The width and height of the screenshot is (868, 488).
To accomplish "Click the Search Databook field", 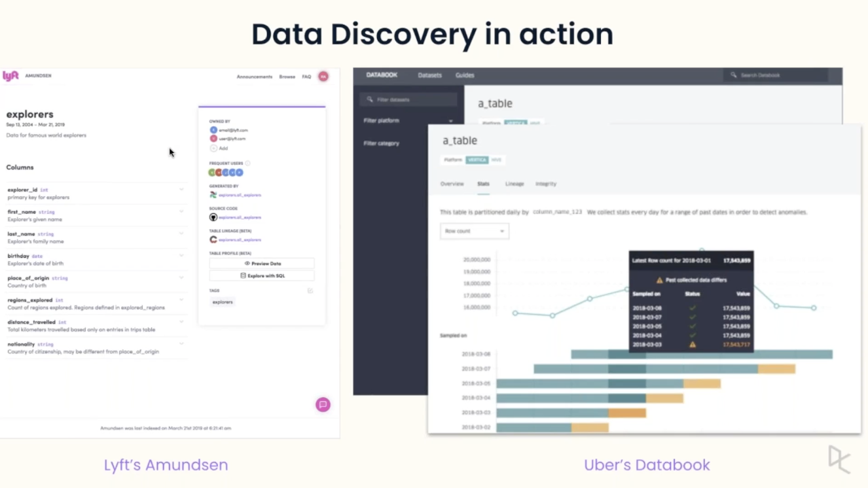I will pyautogui.click(x=776, y=75).
